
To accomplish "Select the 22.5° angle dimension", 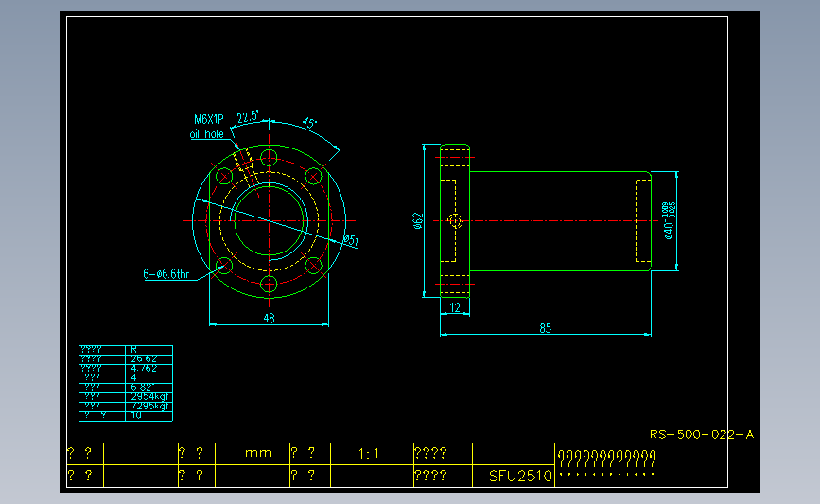I will tap(248, 116).
